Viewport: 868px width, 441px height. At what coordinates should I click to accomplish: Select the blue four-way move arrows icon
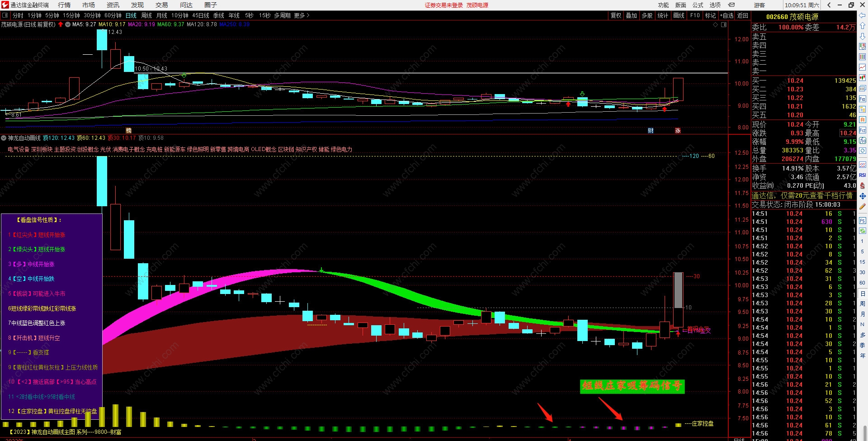tap(863, 196)
